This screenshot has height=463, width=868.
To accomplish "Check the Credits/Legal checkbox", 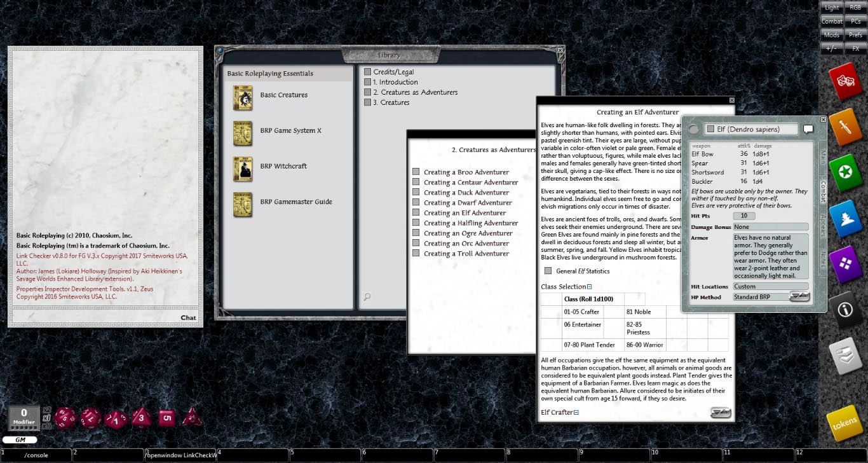I will [x=367, y=71].
